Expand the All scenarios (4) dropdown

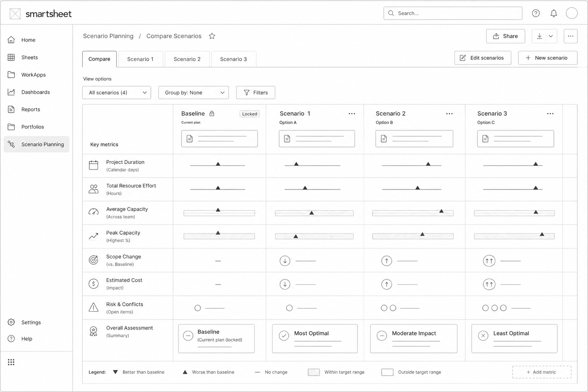click(117, 93)
